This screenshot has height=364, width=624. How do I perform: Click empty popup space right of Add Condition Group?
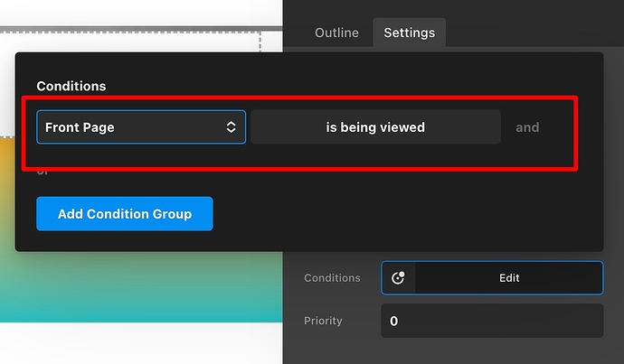(407, 214)
